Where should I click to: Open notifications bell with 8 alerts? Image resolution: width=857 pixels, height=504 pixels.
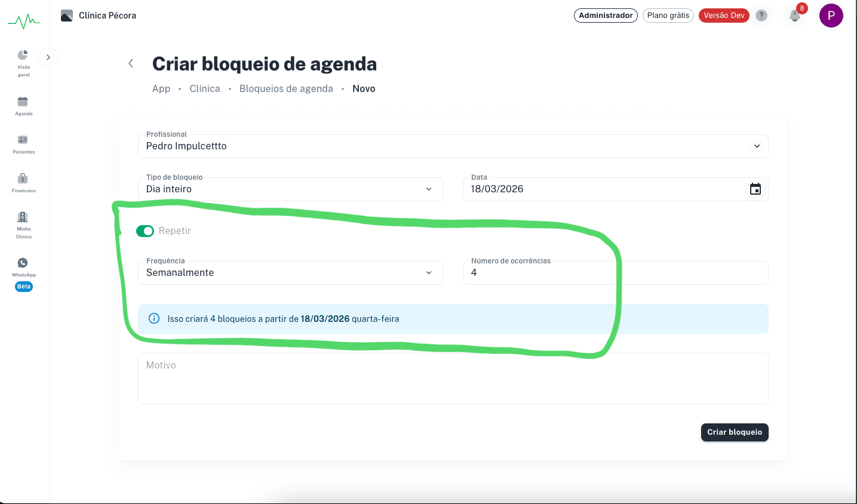pos(795,16)
